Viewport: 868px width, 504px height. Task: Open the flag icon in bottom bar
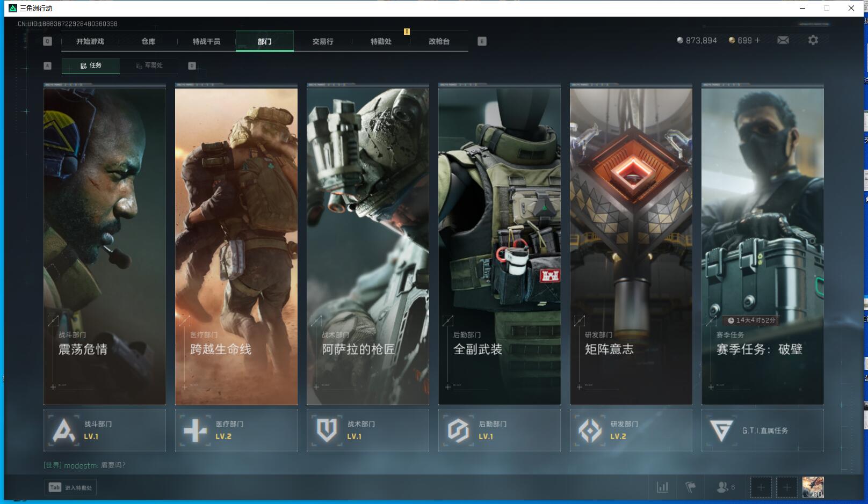(691, 487)
